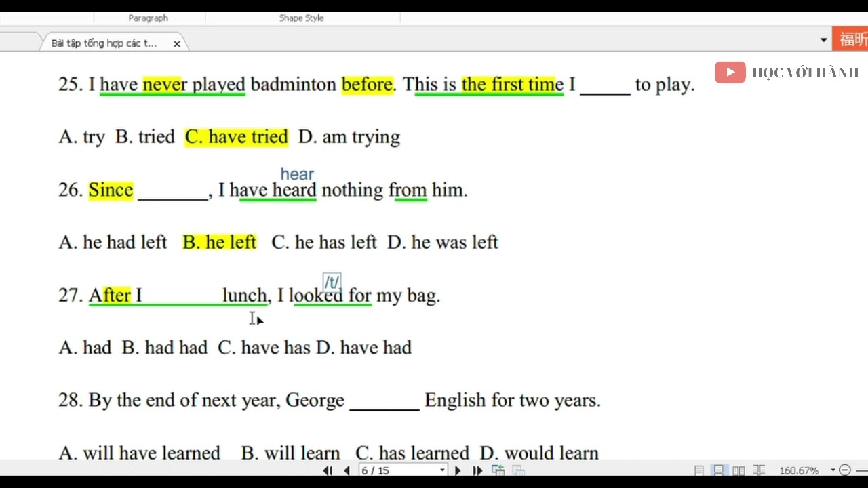Click the Paragraph group label
The image size is (868, 488).
pyautogui.click(x=148, y=18)
